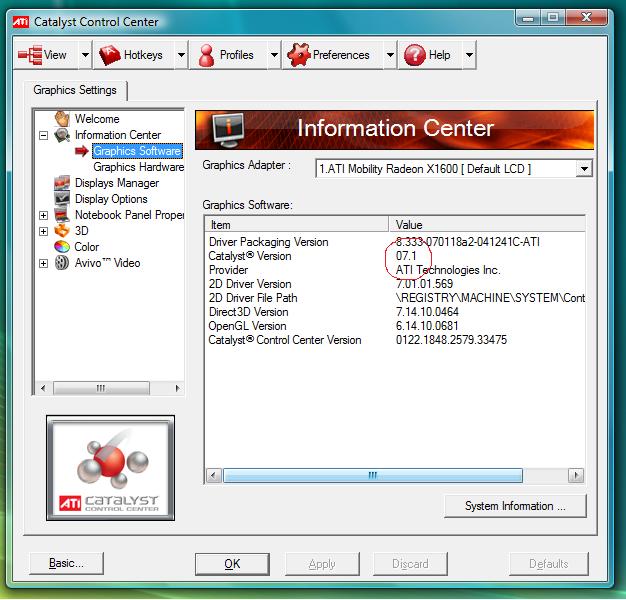This screenshot has height=600, width=626.
Task: Select Display Options in the tree
Action: (x=111, y=199)
